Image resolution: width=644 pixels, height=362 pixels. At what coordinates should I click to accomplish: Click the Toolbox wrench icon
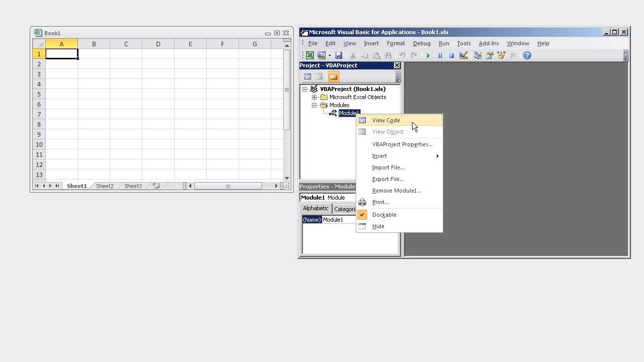(x=513, y=55)
